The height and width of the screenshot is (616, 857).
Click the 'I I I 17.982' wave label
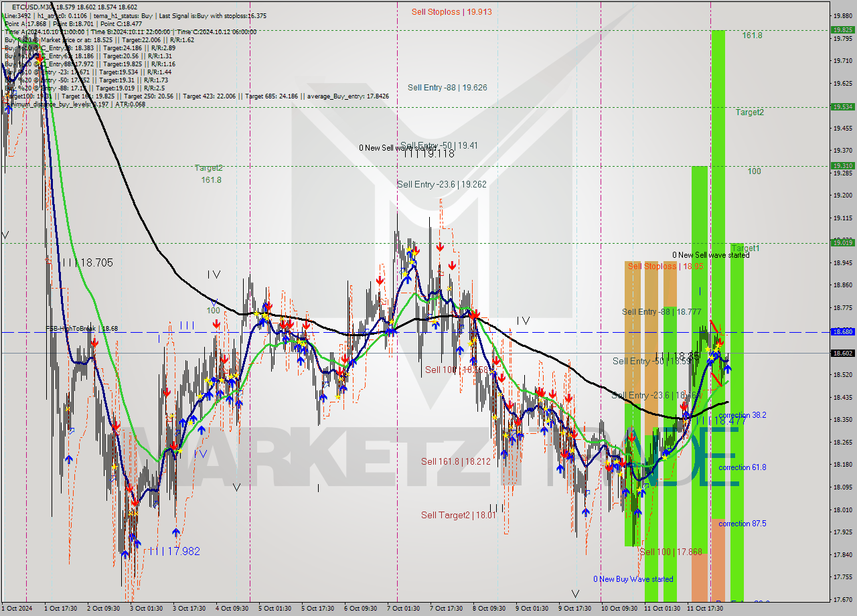pyautogui.click(x=175, y=551)
